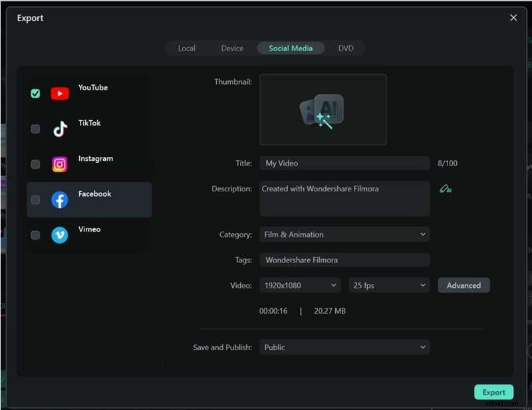Click the AI writing pen icon beside Description

tap(446, 189)
